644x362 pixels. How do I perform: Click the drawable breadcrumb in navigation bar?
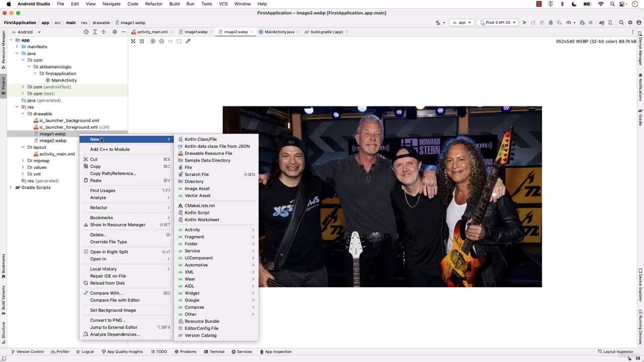tap(101, 23)
